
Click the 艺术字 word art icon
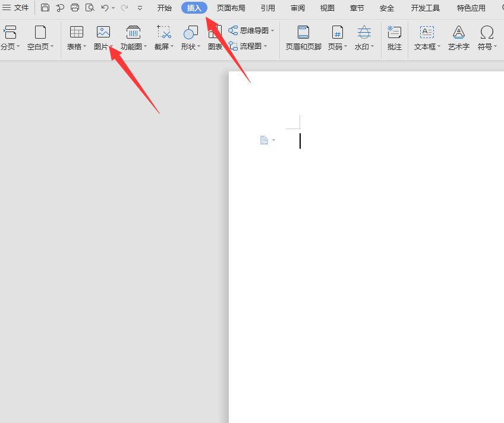pyautogui.click(x=458, y=32)
